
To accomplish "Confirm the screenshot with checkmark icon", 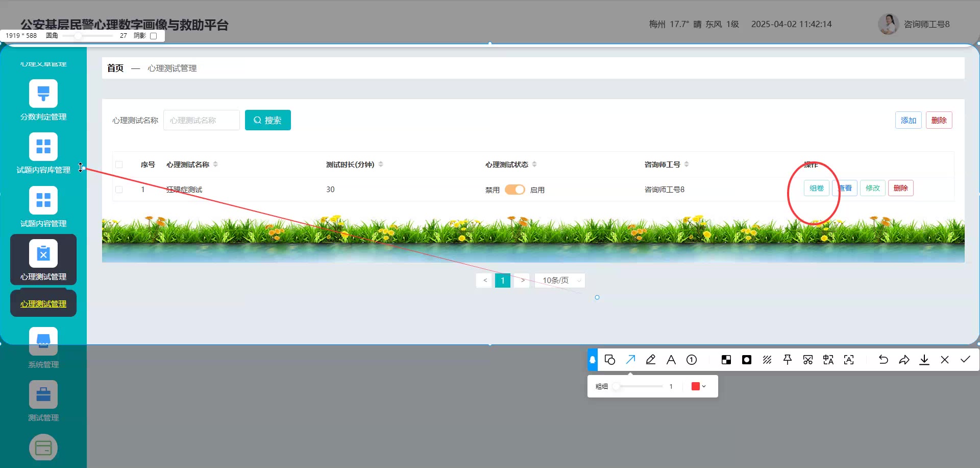I will 965,360.
